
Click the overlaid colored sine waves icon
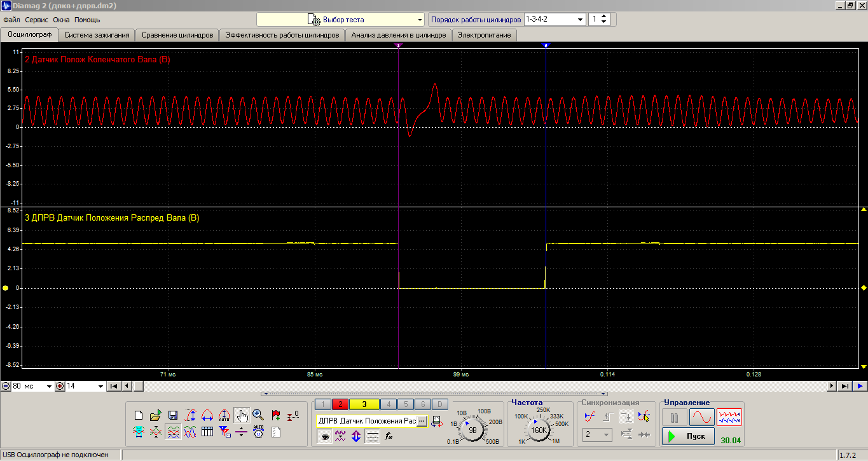[190, 432]
